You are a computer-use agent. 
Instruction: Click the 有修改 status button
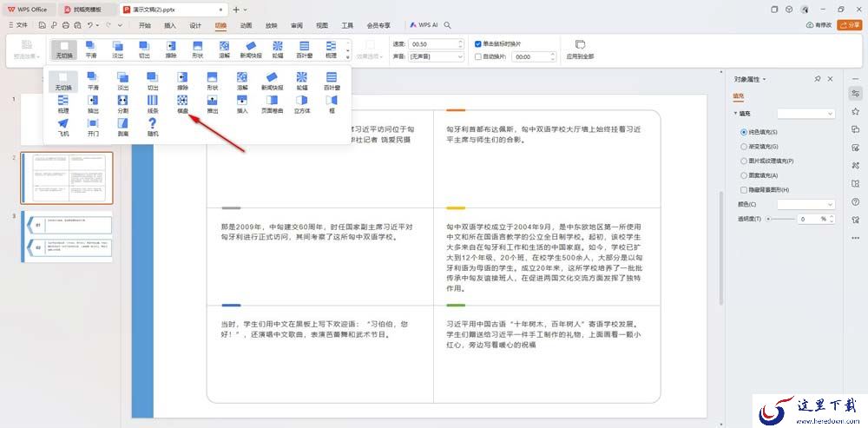[819, 25]
